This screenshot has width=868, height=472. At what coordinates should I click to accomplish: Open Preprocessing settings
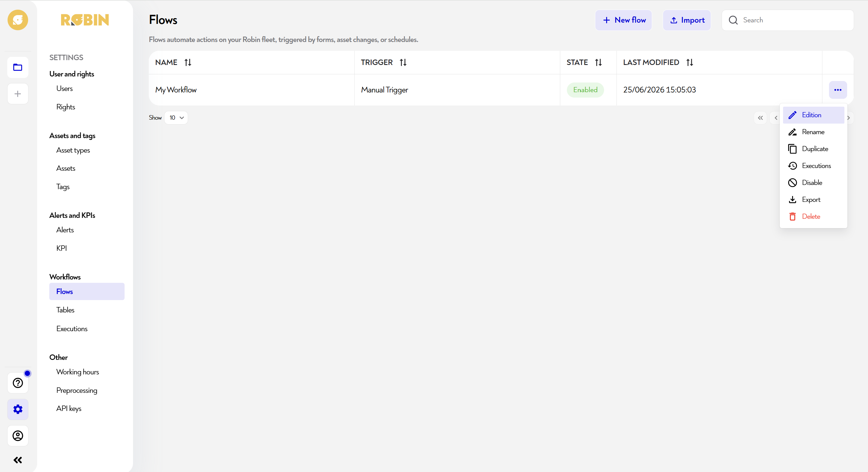77,390
